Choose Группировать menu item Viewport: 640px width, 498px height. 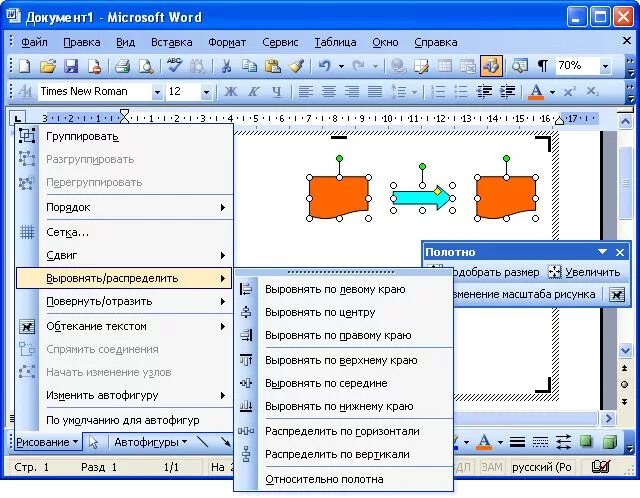tap(124, 136)
